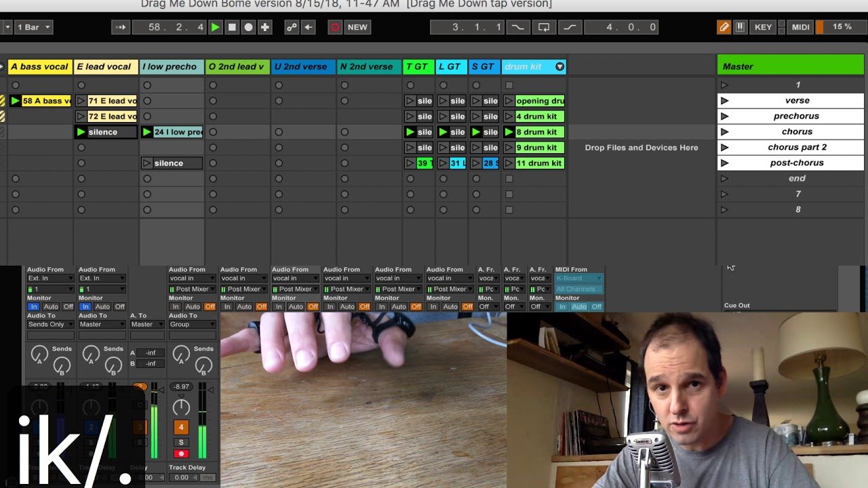
Task: Open the Sends Only Audio To dropdown
Action: coord(50,325)
